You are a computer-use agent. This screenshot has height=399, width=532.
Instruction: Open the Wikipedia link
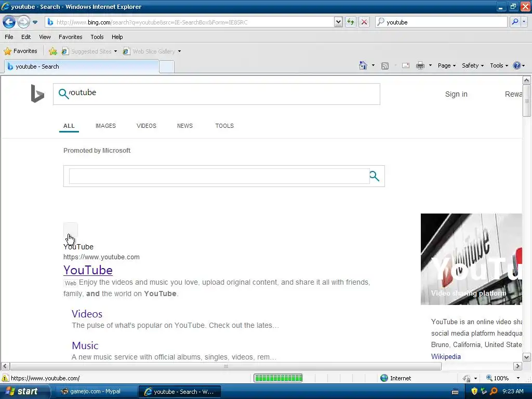(446, 356)
